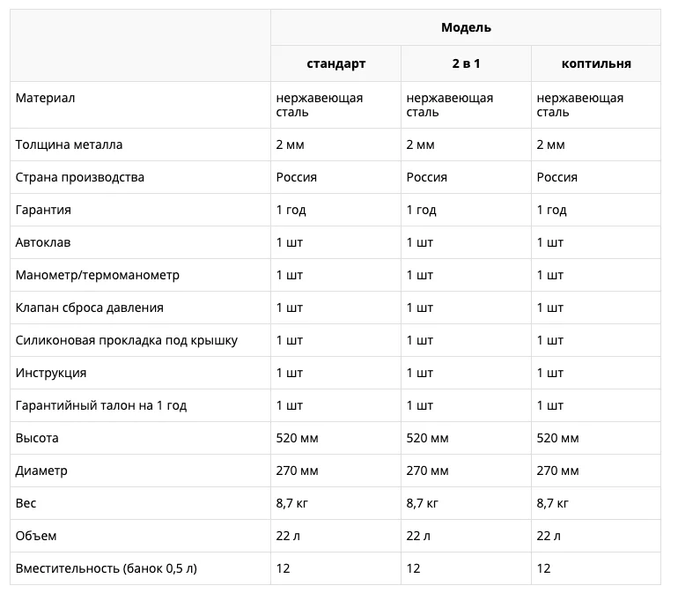Click the "Толщина металла" row label
The image size is (700, 608).
[69, 145]
